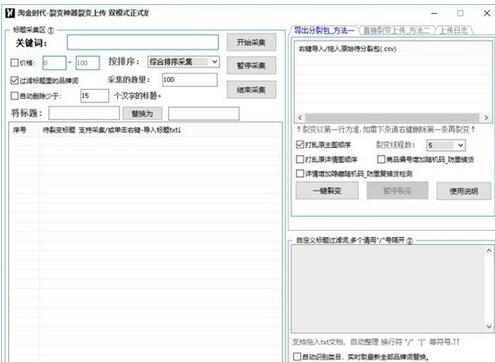The height and width of the screenshot is (362, 495).
Task: Click the maximum price field showing 100
Action: (88, 63)
